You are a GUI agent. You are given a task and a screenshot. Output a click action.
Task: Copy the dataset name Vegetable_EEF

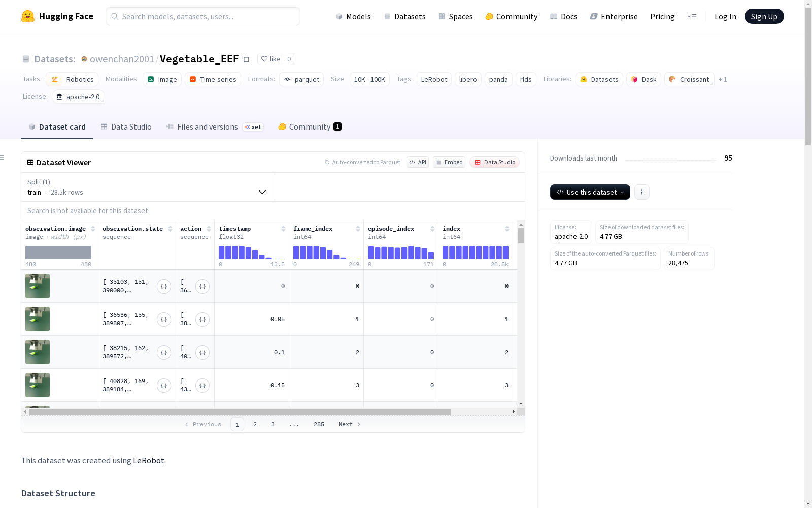[x=246, y=59]
